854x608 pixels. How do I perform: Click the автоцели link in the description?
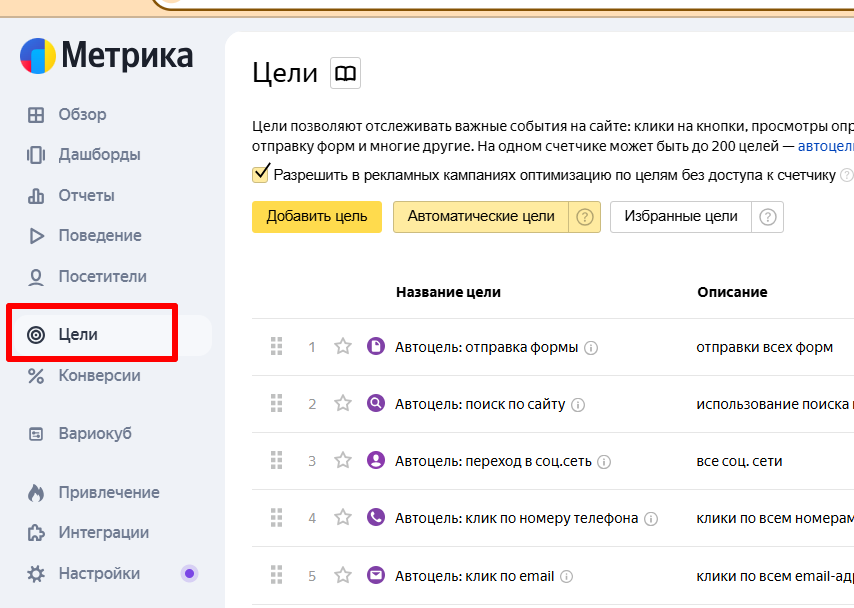826,146
